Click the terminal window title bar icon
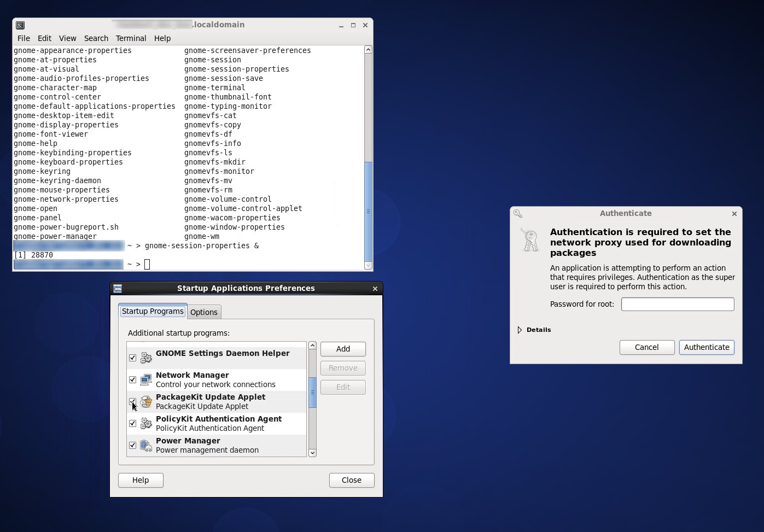This screenshot has height=532, width=764. (20, 25)
